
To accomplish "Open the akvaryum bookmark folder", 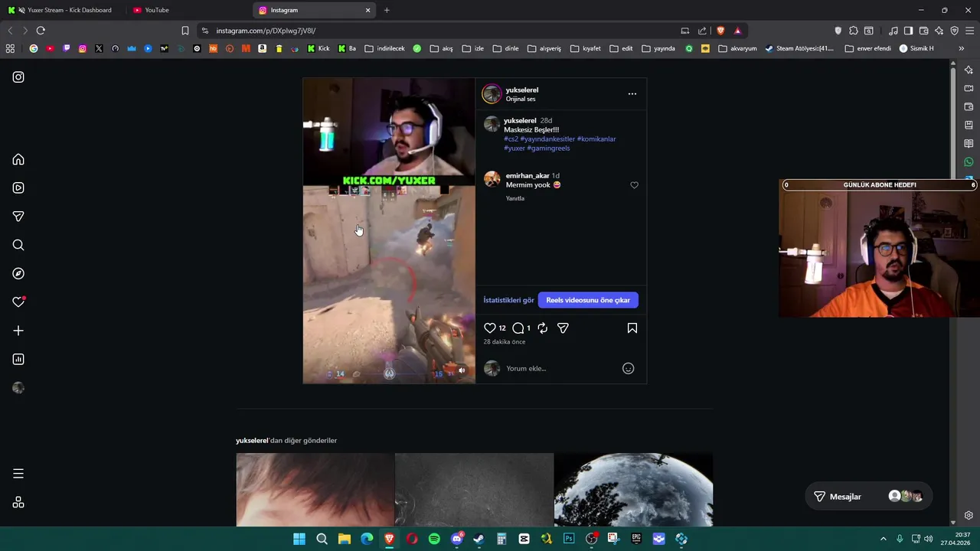I will pos(737,48).
